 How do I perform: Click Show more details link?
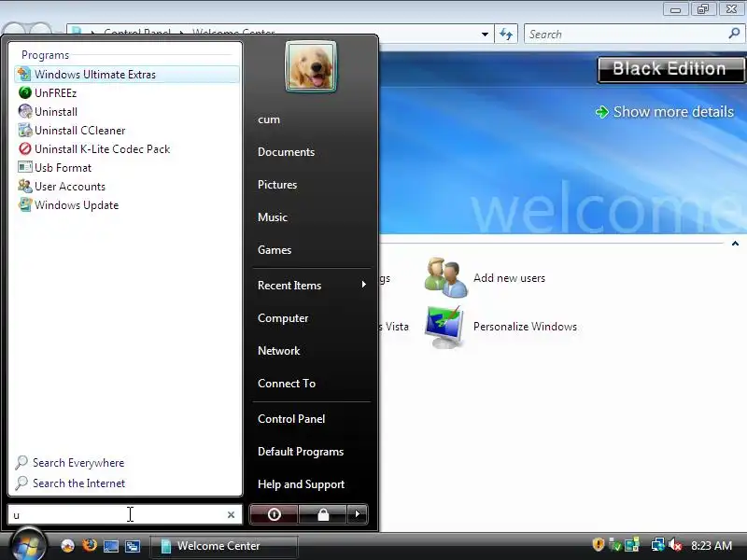[665, 111]
